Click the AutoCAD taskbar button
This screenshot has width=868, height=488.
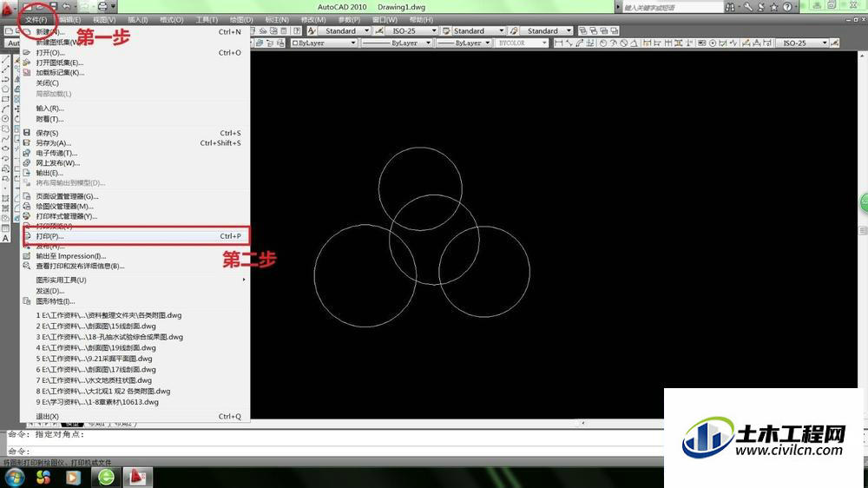(x=137, y=477)
